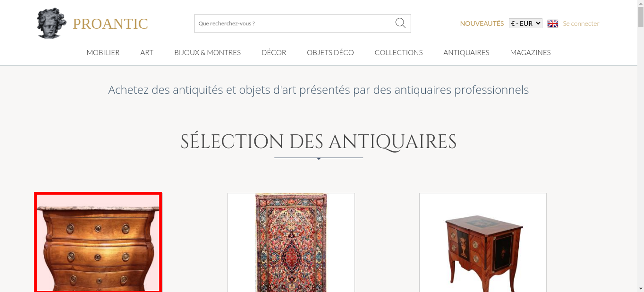
Task: Select the ART menu item
Action: pyautogui.click(x=147, y=52)
